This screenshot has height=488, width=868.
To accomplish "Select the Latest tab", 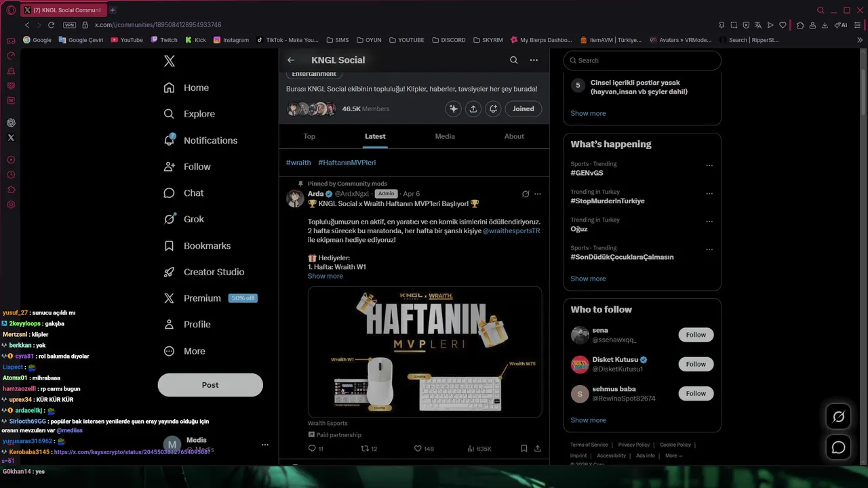I will pos(375,136).
